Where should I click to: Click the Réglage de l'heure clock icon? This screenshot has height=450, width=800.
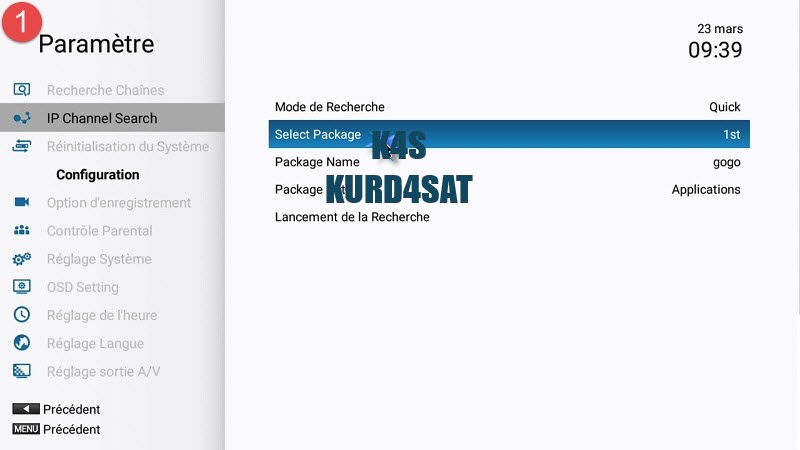click(21, 315)
